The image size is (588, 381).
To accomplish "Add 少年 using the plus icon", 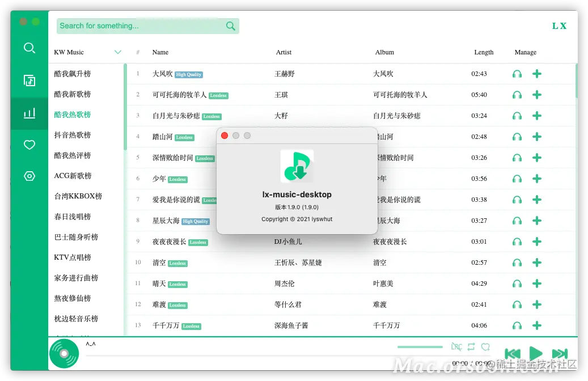I will tap(536, 179).
